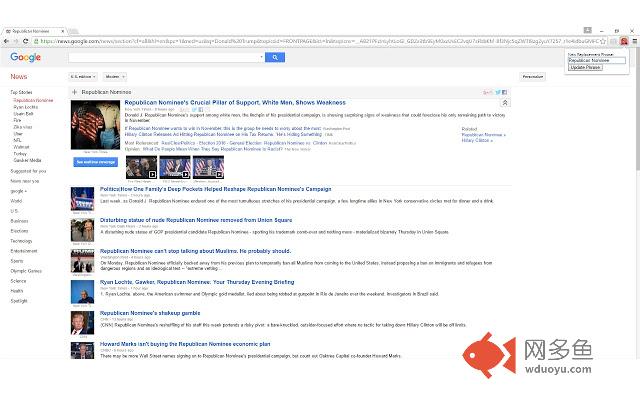The width and height of the screenshot is (640, 400).
Task: Open Business section in sidebar
Action: point(19,221)
